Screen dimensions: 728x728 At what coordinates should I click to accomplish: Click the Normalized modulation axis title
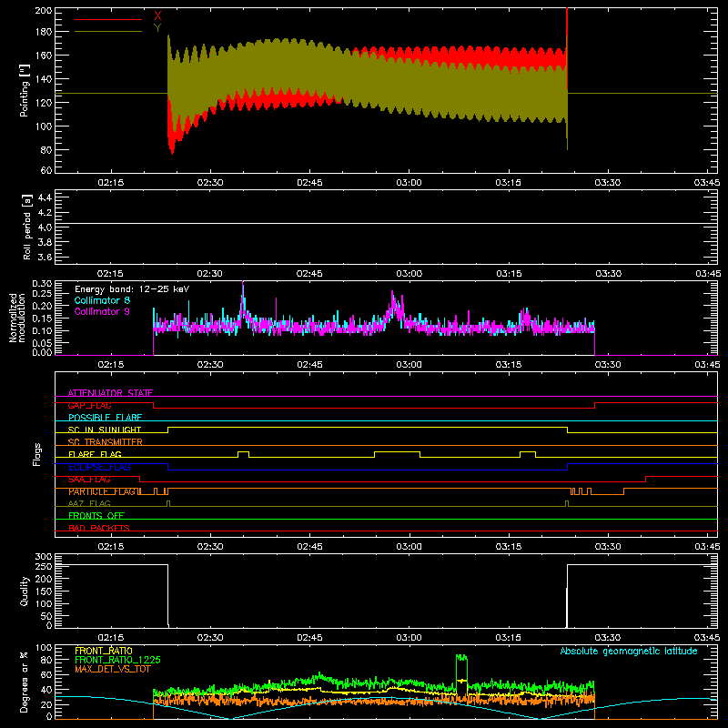pyautogui.click(x=17, y=318)
